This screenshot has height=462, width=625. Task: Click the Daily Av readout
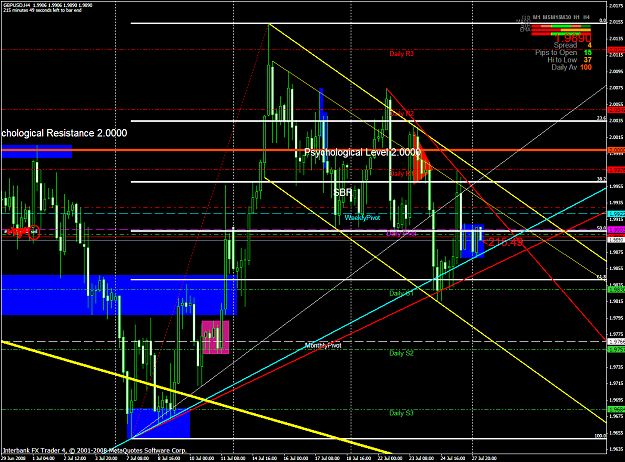coord(571,67)
